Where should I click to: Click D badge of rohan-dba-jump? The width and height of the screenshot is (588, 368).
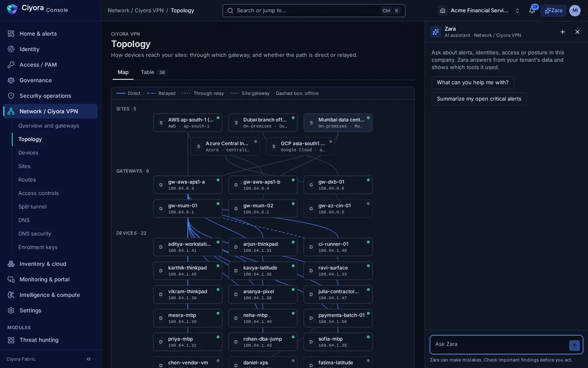pos(236,342)
